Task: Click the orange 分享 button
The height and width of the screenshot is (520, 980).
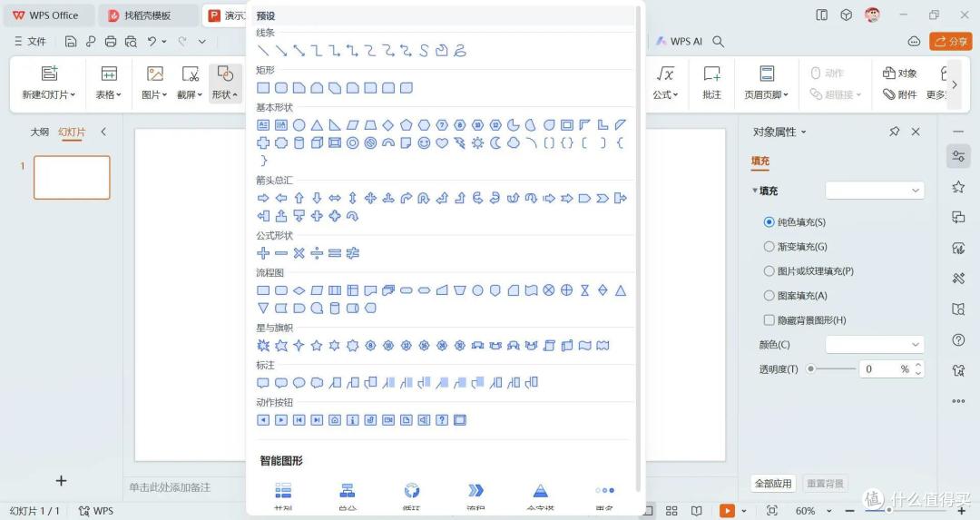Action: 951,41
